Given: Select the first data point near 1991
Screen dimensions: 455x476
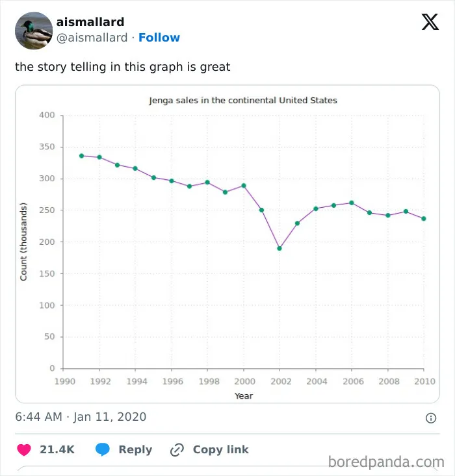Looking at the screenshot, I should click(81, 156).
